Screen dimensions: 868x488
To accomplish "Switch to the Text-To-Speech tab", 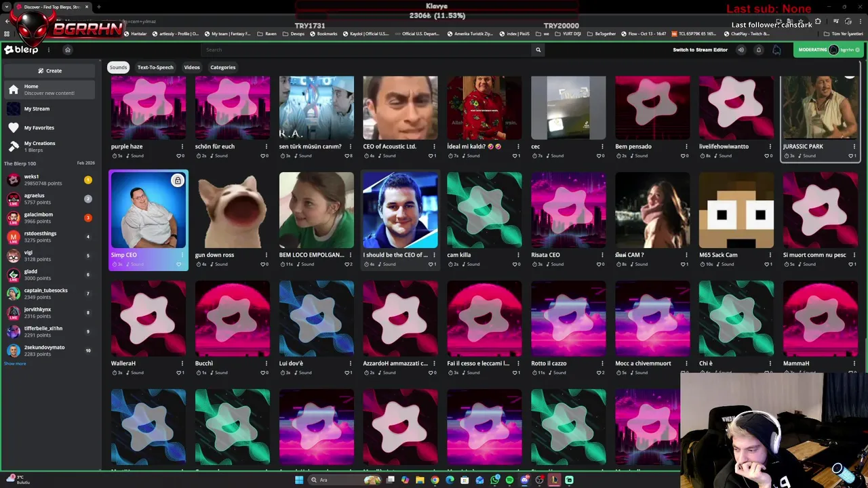I will (x=155, y=67).
